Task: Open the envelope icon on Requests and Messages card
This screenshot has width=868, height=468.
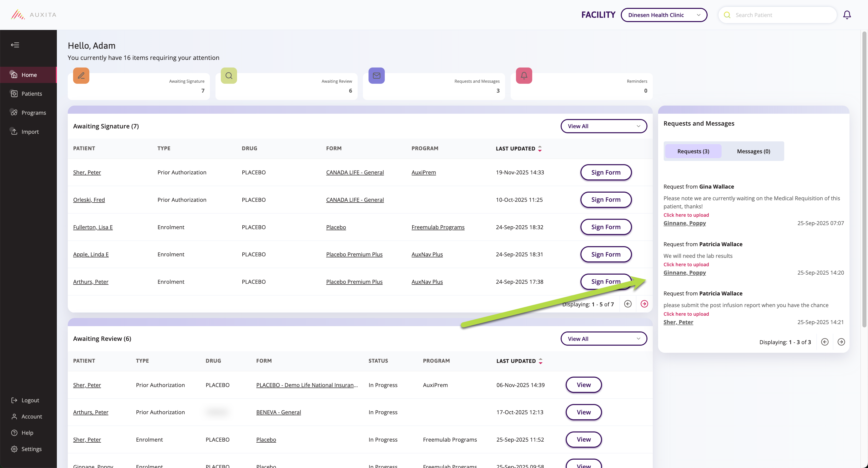Action: point(376,75)
